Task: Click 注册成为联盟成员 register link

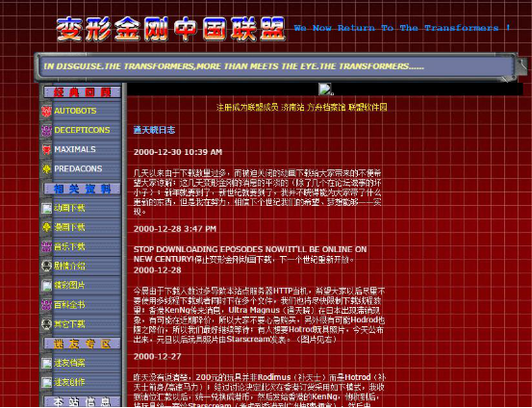Action: coord(247,108)
